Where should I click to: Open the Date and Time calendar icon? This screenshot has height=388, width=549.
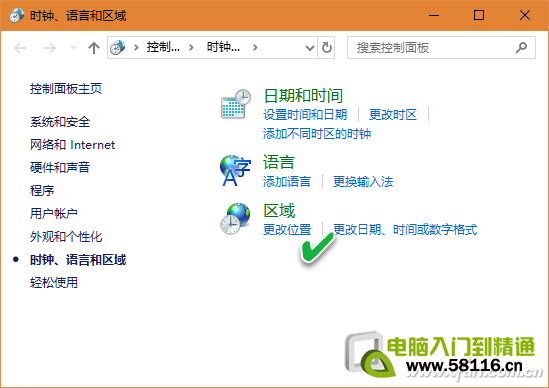coord(236,104)
